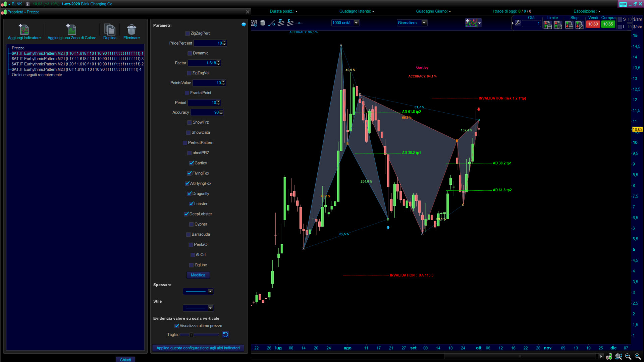
Task: Select EurhythmicPattern indicator ending in 3
Action: 77,59
